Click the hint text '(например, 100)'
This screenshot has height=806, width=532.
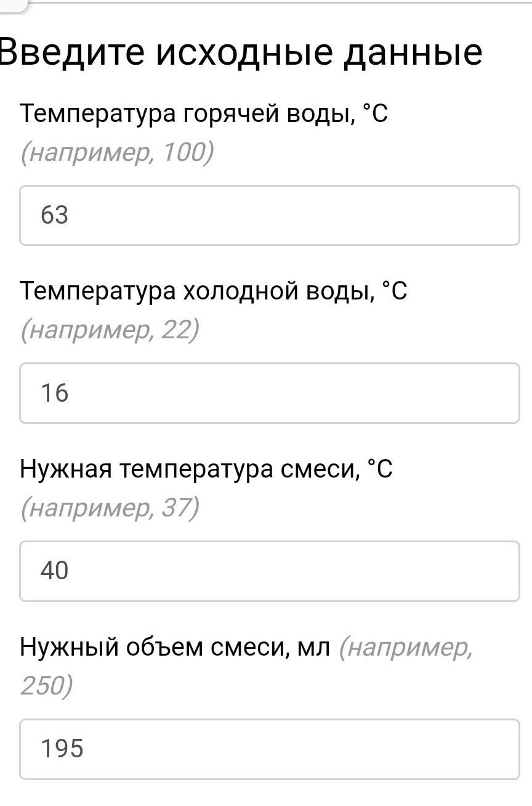tap(117, 152)
